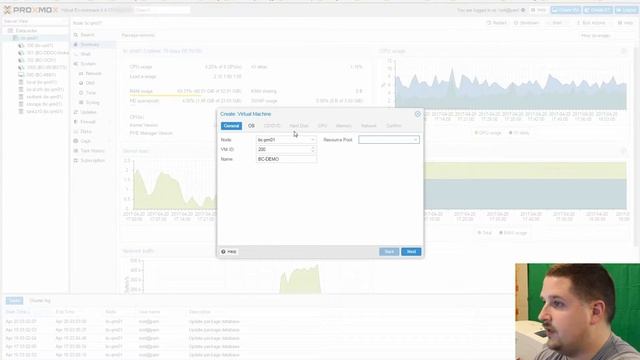Click the End Time column header
Image resolution: width=640 pixels, height=360 pixels.
pos(65,312)
